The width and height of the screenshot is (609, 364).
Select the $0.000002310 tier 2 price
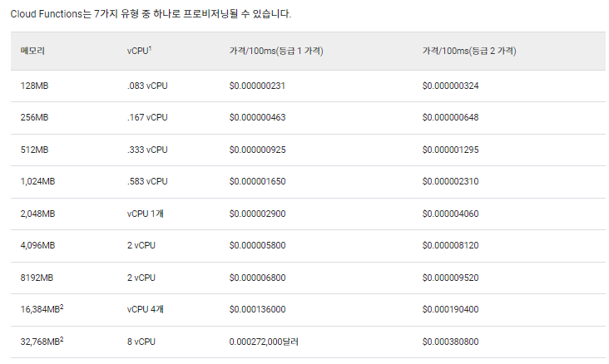pyautogui.click(x=450, y=181)
